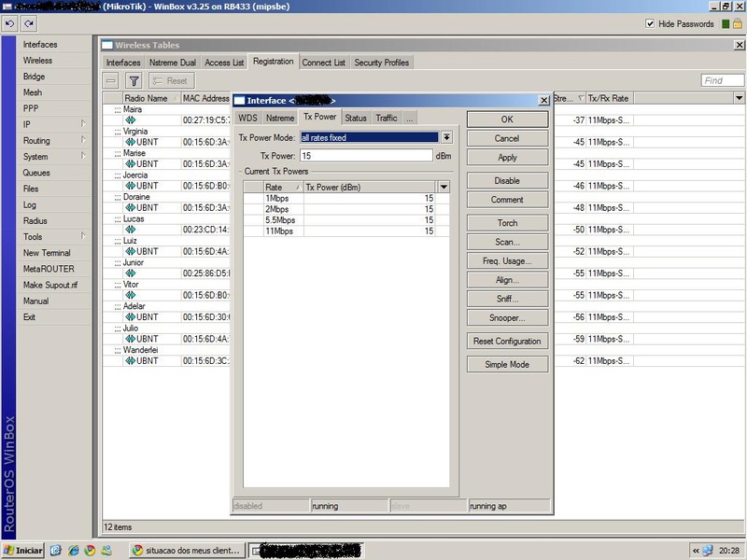Sort by the Rate column header
This screenshot has width=747, height=560.
[x=284, y=188]
